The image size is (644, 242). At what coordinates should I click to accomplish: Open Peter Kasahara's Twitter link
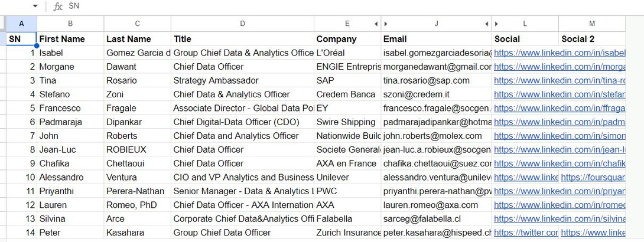click(x=526, y=233)
